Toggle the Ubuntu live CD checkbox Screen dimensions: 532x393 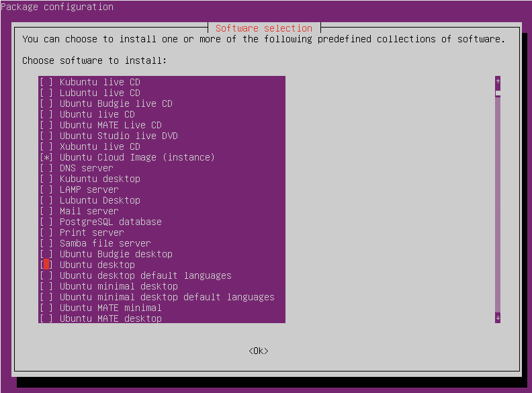[46, 114]
